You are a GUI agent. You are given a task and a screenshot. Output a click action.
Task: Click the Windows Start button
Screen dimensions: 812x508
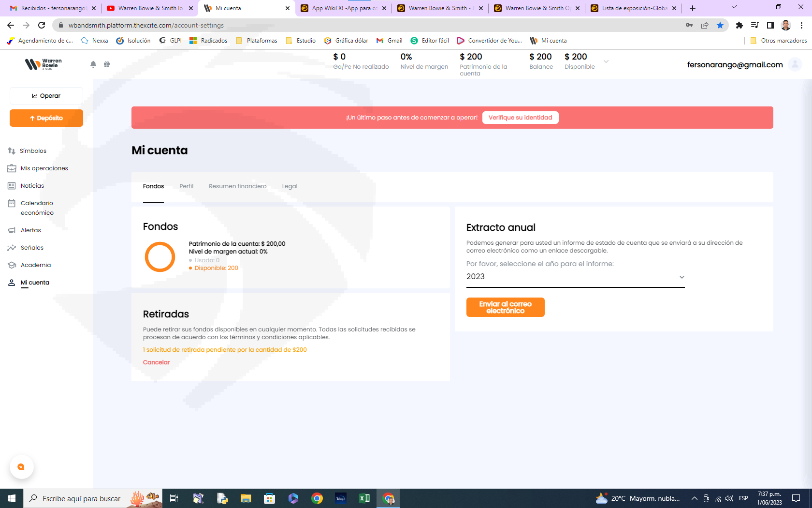(x=12, y=498)
